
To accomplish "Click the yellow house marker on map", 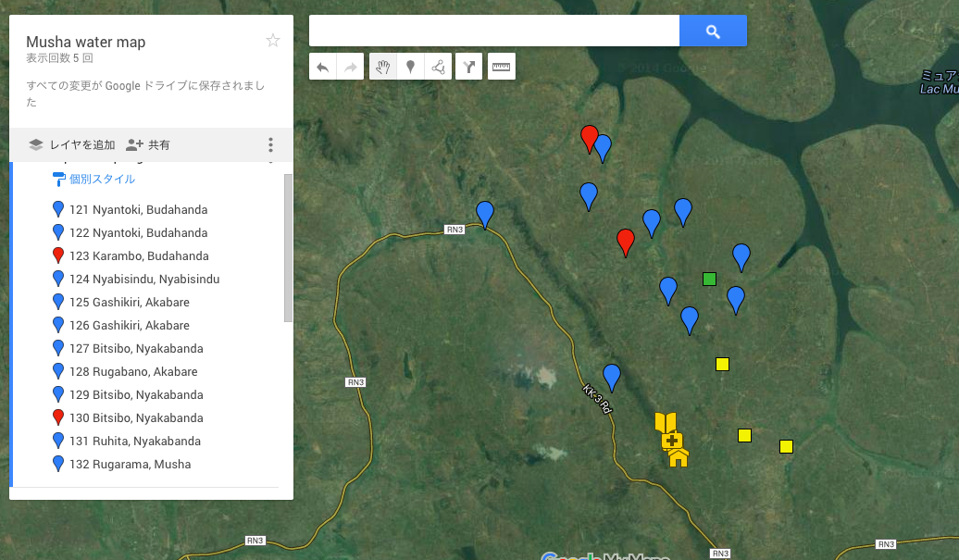I will (x=679, y=458).
